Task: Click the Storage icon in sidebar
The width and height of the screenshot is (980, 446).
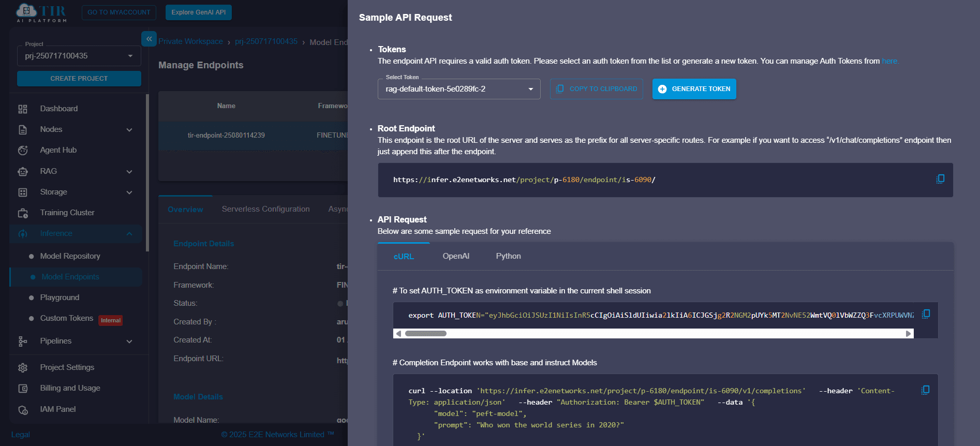Action: tap(23, 192)
